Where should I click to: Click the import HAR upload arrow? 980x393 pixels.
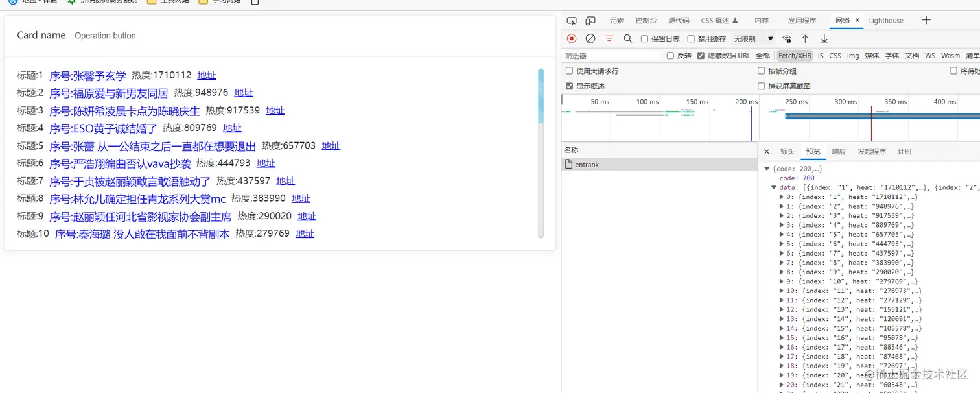point(805,39)
